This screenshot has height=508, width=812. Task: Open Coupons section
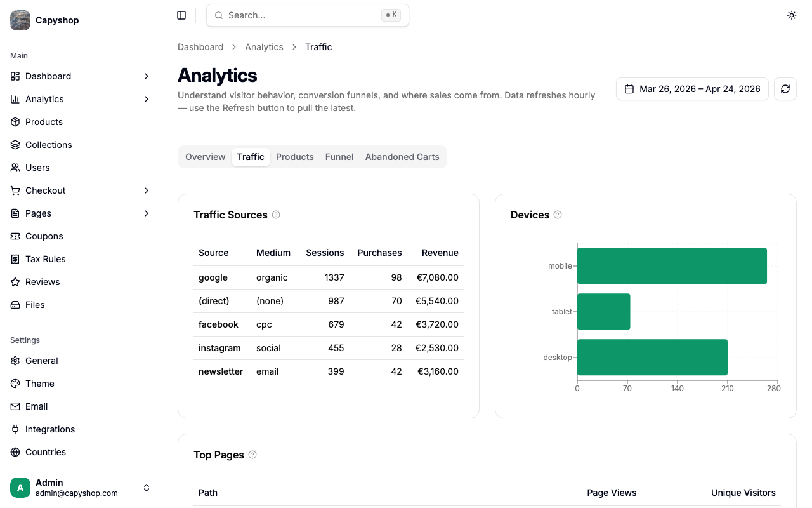tap(81, 236)
